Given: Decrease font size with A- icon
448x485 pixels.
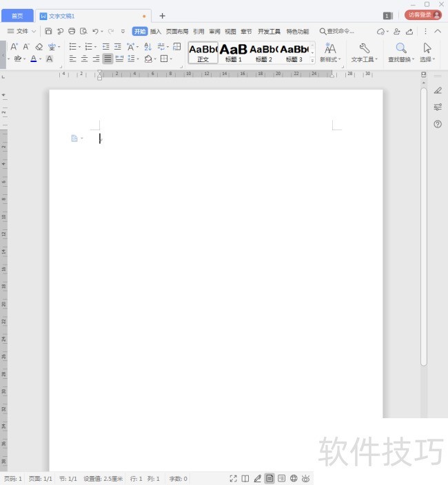Looking at the screenshot, I should click(26, 47).
